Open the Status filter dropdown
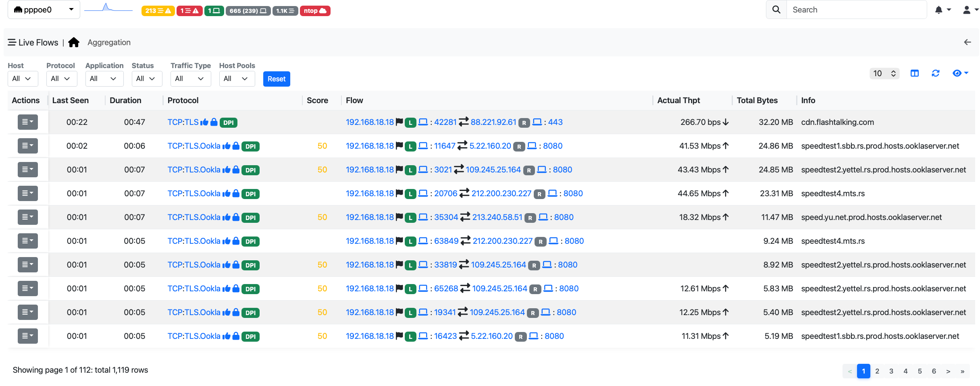Screen dimensions: 980x386 [x=147, y=79]
